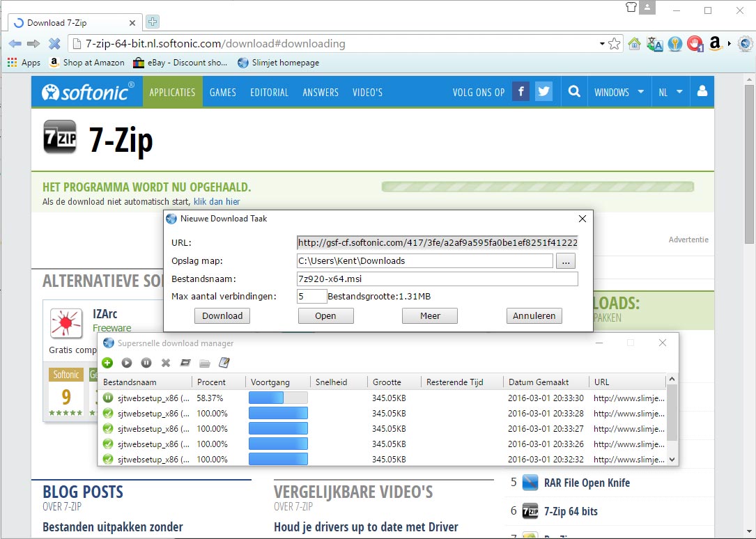Screen dimensions: 756x539
Task: Click the Softonic logo
Action: (x=88, y=91)
